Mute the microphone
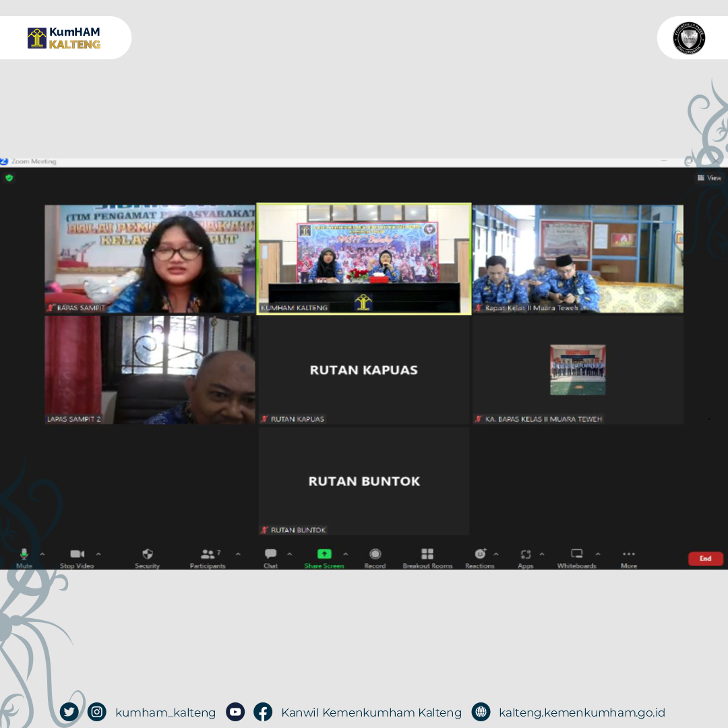This screenshot has width=728, height=728. (x=24, y=555)
